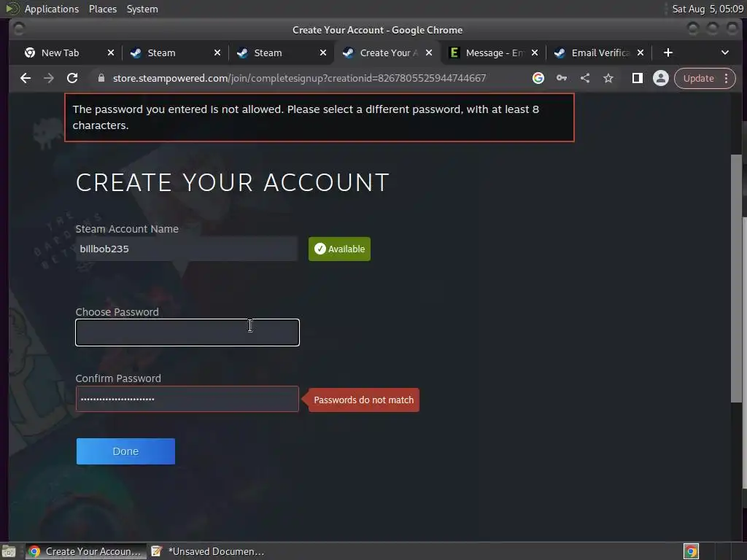The height and width of the screenshot is (560, 747).
Task: Close the second Steam tab
Action: 323,52
